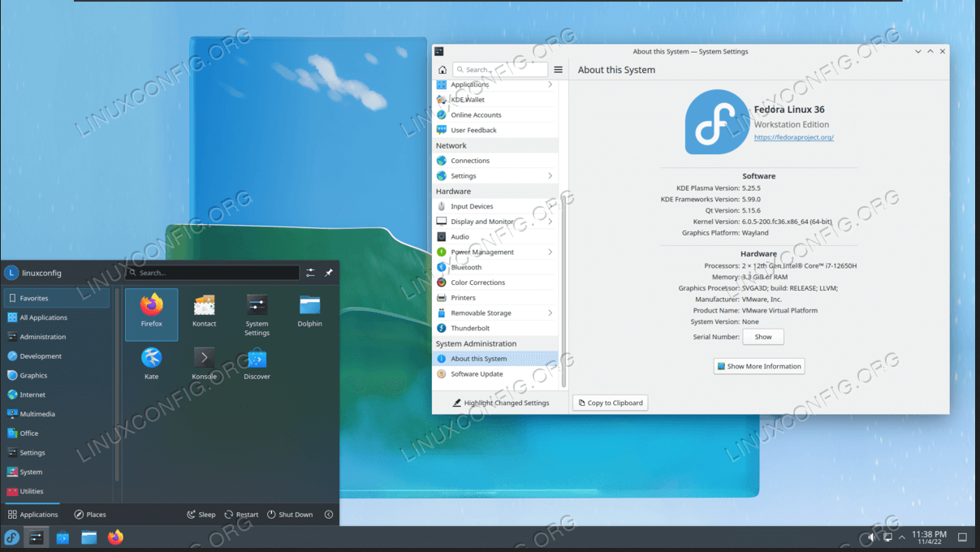Open Firefox from the taskbar

click(x=115, y=537)
